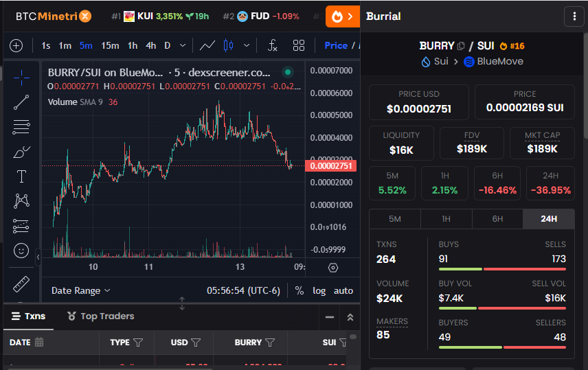Select candlestick chart style
Screen dimensions: 588x370
coord(228,46)
